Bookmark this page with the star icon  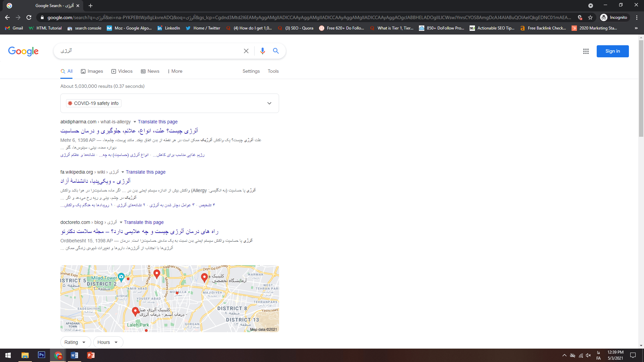coord(590,17)
